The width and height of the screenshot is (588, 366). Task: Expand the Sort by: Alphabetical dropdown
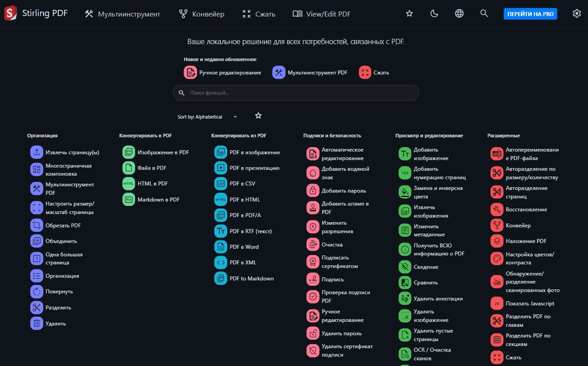[208, 117]
